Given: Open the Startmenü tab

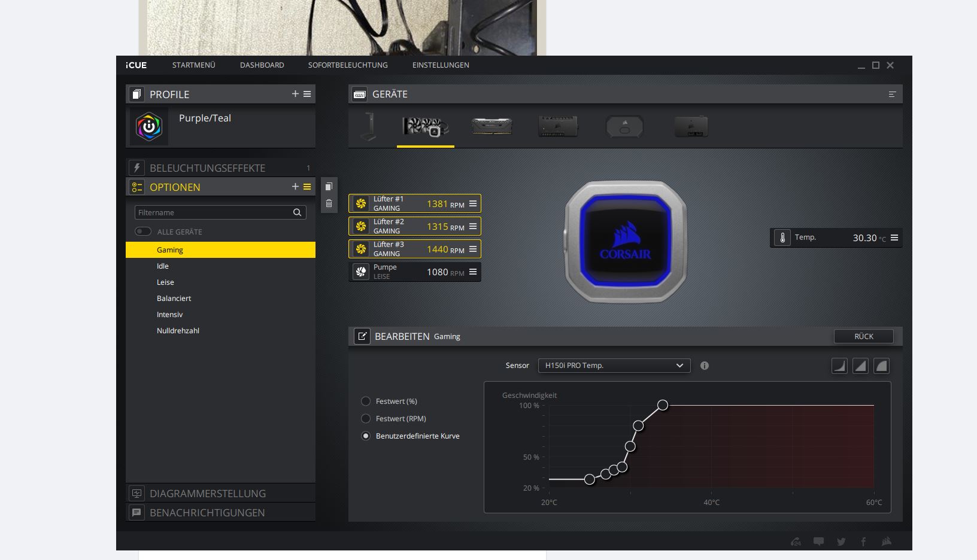Looking at the screenshot, I should [x=193, y=65].
